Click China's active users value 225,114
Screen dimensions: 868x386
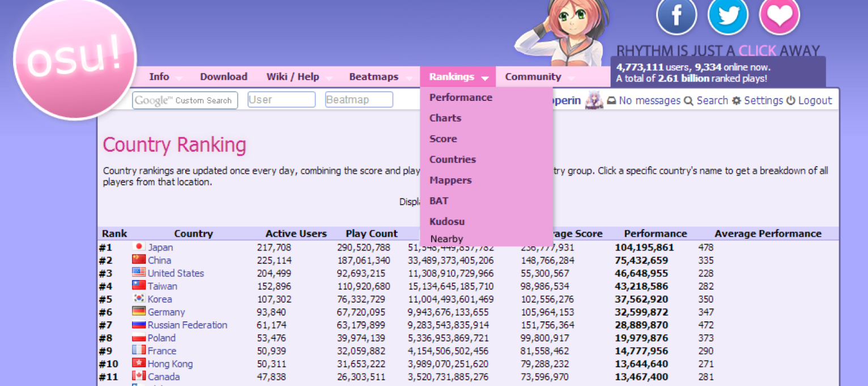tap(274, 260)
